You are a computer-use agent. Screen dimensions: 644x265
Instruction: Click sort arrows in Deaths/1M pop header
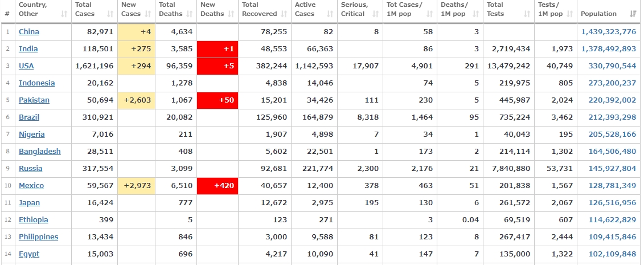pos(474,14)
